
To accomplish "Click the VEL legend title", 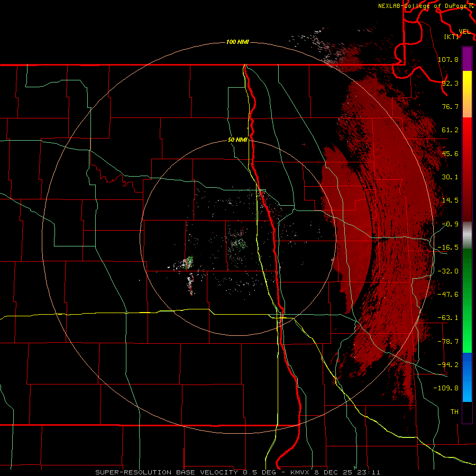I will click(x=464, y=32).
